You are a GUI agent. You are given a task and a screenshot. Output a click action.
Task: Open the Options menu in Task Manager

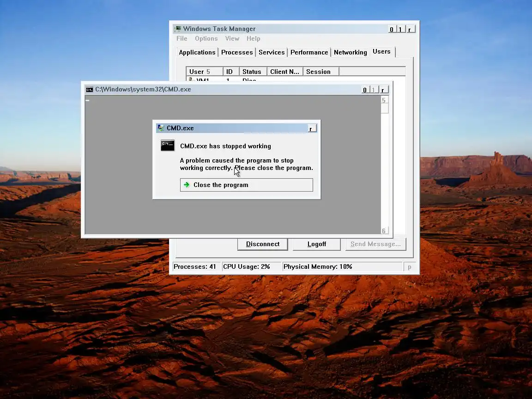pyautogui.click(x=206, y=39)
